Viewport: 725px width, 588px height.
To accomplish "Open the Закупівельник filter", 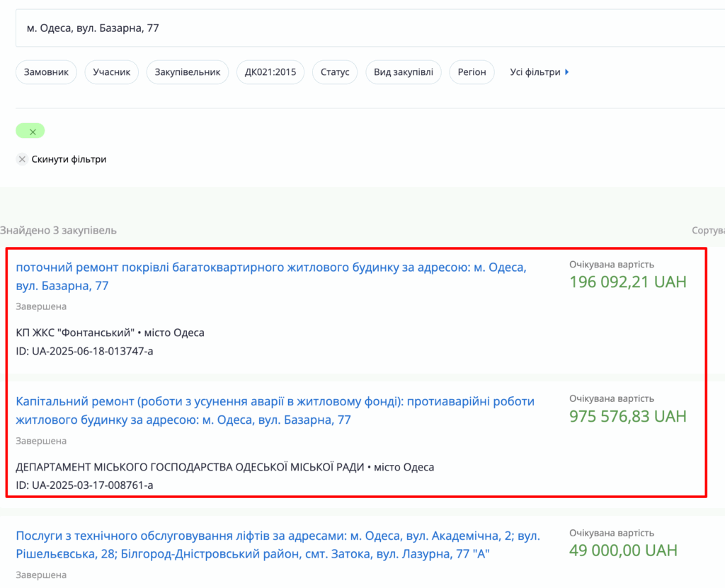I will pos(187,72).
